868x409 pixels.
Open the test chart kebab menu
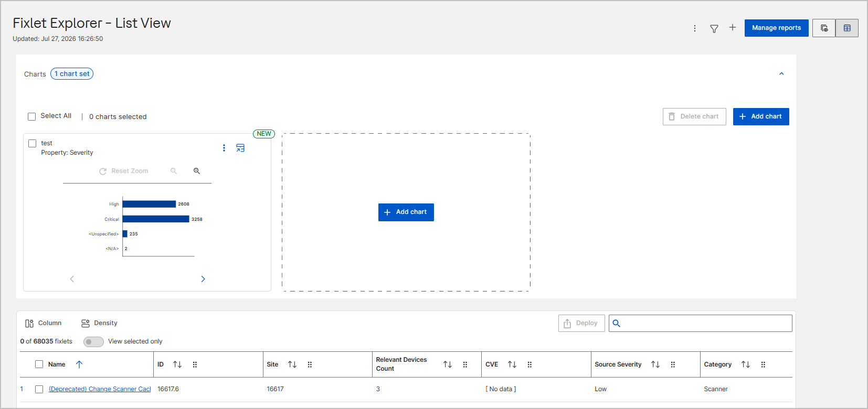224,148
